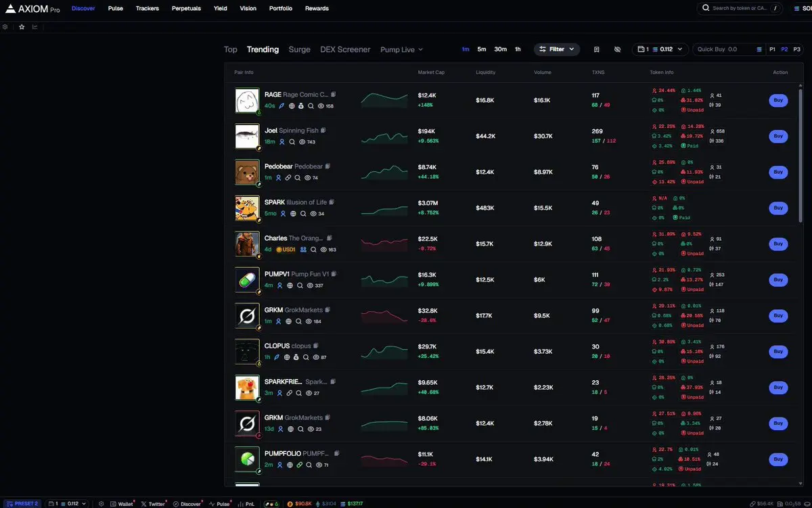
Task: Open the settings gear under Axiom logo
Action: pos(5,27)
